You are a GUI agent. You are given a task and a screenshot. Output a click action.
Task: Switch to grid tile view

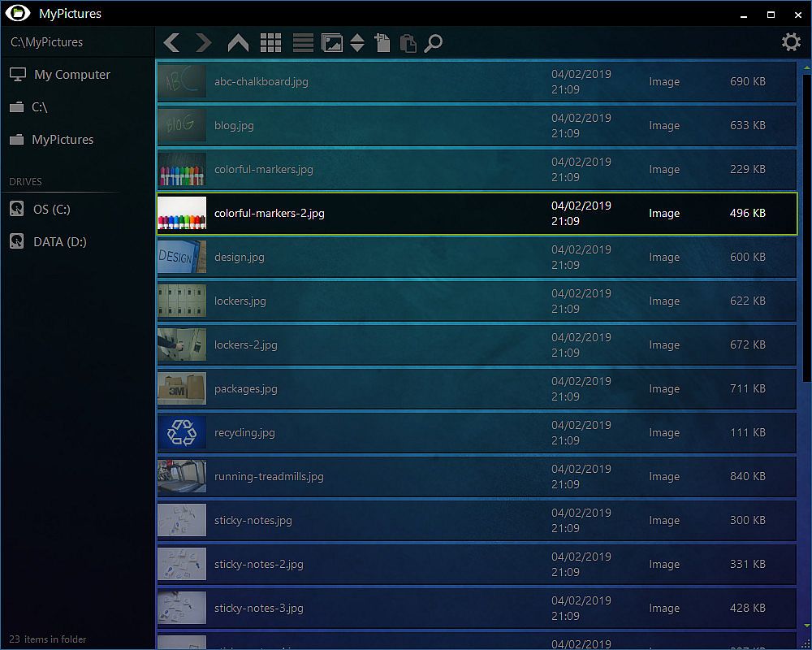click(270, 42)
